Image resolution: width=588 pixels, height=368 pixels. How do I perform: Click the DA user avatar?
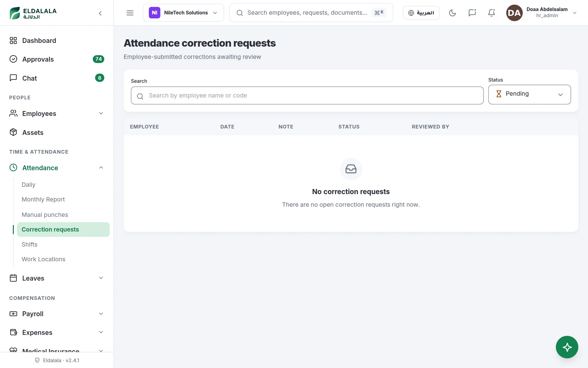pyautogui.click(x=514, y=13)
